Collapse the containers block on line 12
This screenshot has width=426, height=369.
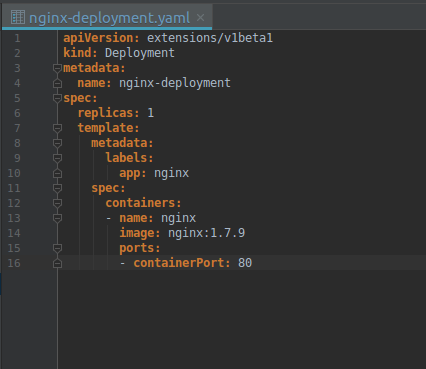(57, 203)
